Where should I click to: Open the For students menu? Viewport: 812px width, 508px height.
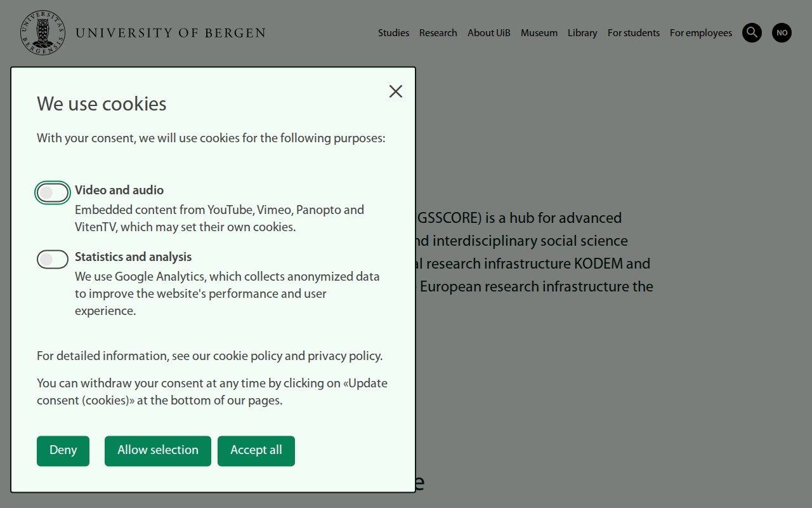tap(633, 32)
